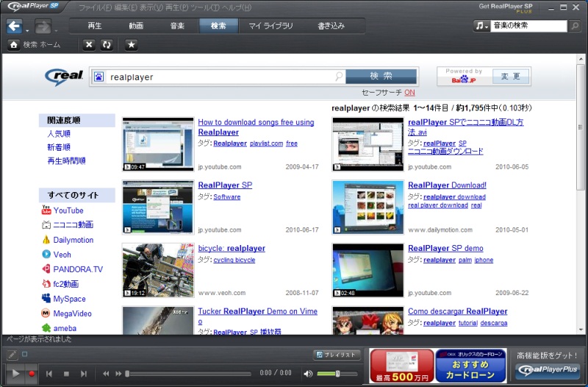The width and height of the screenshot is (588, 387).
Task: Sort results by 人気順
Action: 59,134
